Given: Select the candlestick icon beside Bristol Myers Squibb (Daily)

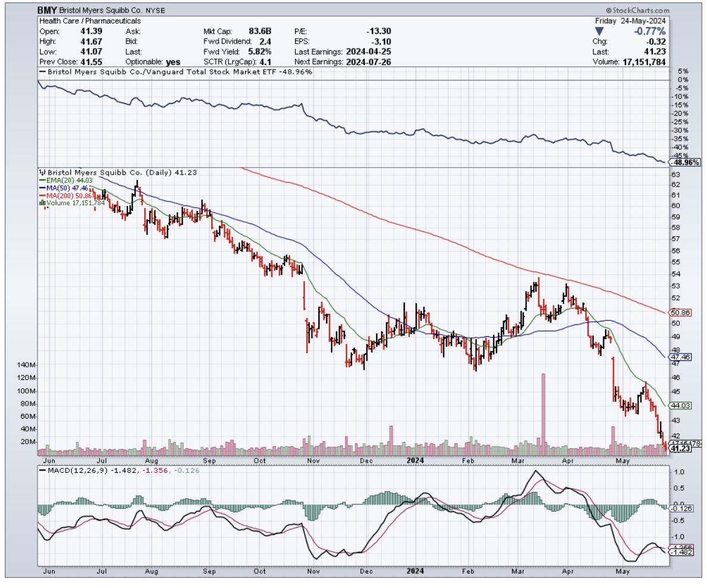Looking at the screenshot, I should pyautogui.click(x=42, y=171).
